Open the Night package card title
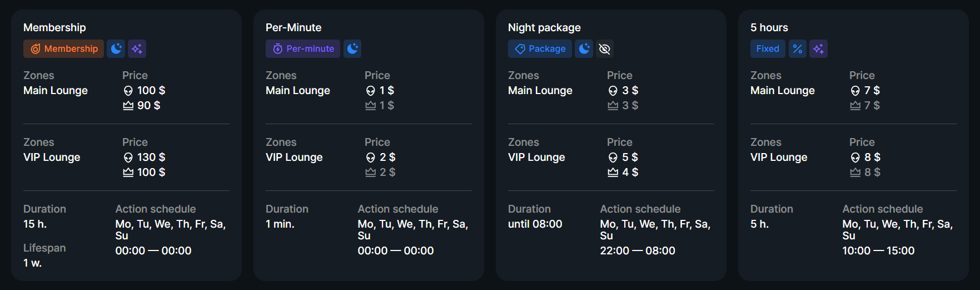 [544, 28]
